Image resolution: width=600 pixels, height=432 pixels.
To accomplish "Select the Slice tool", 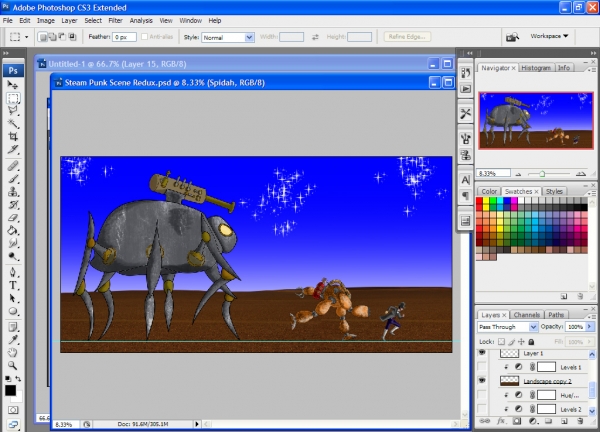I will point(13,149).
